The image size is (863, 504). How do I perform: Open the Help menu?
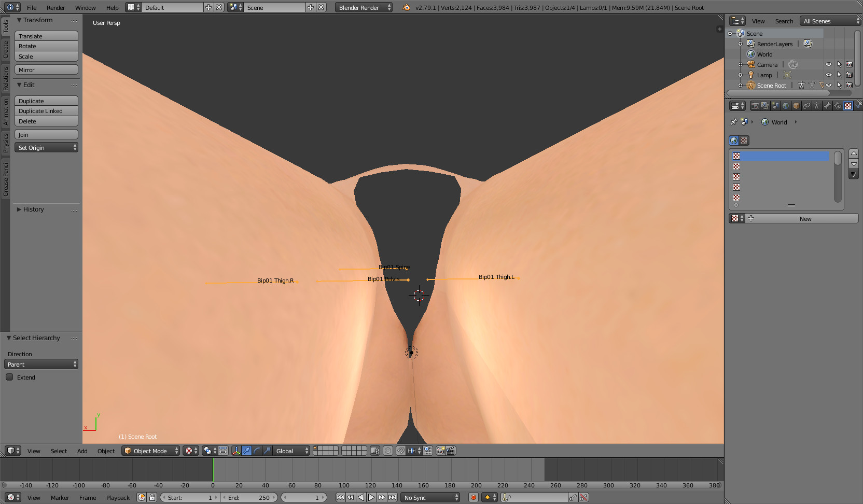[112, 8]
